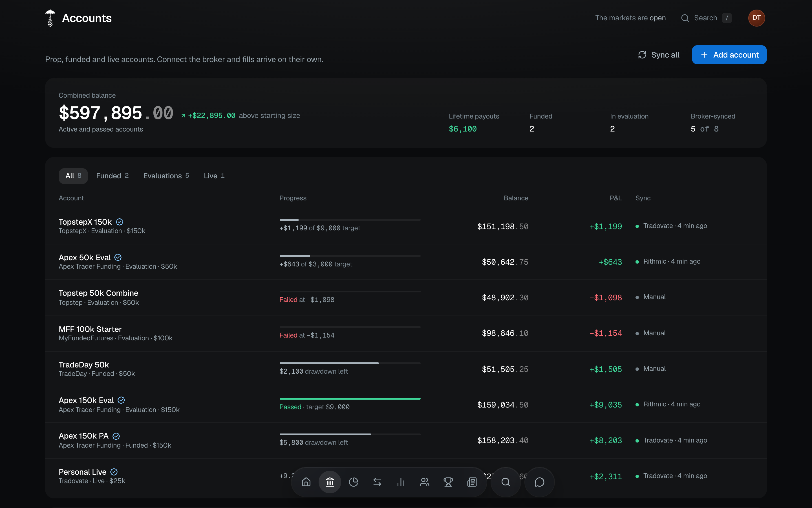Viewport: 812px width, 508px height.
Task: Open the Search field in the header
Action: (706, 18)
